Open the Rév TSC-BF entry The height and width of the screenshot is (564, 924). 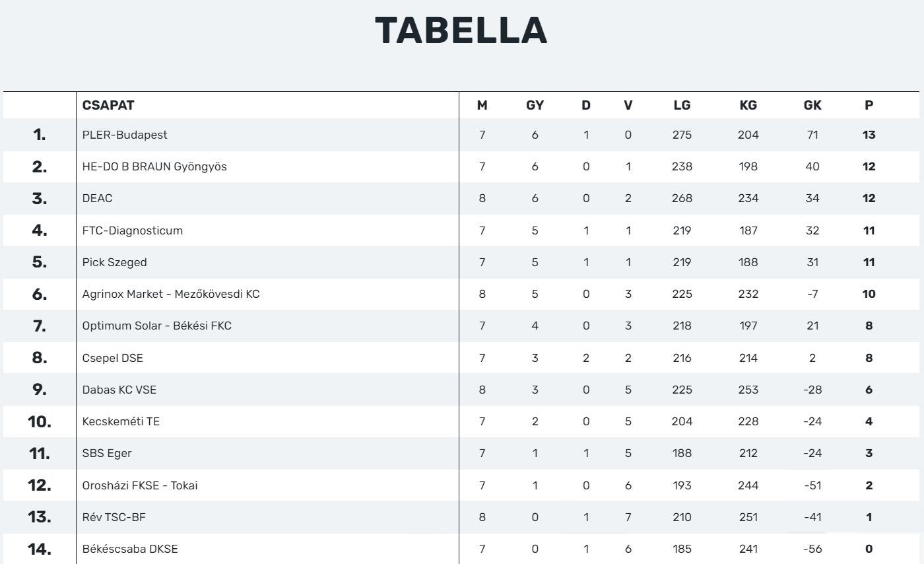[x=114, y=517]
